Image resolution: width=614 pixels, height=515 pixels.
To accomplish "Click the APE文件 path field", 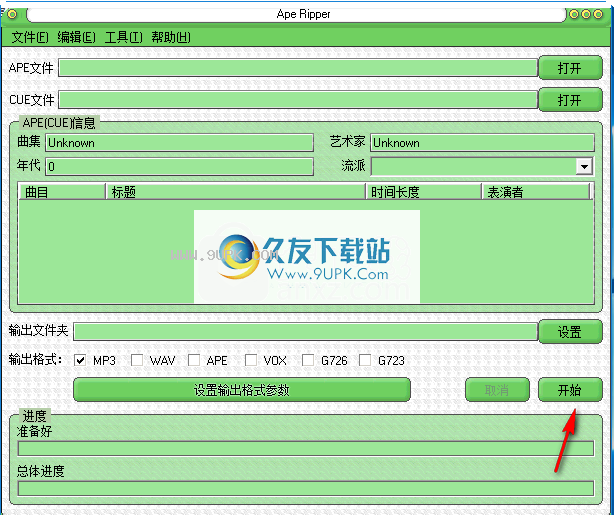I will pos(298,68).
